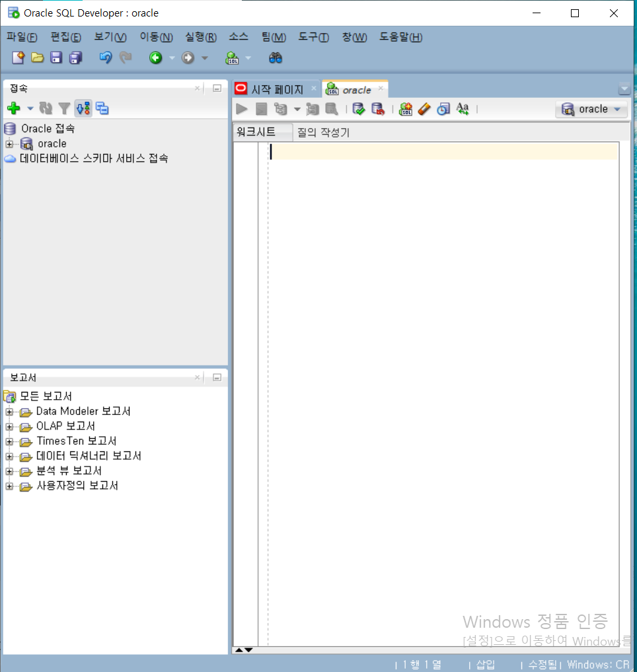Click the Save icon in main toolbar
Image resolution: width=637 pixels, height=672 pixels.
(56, 57)
